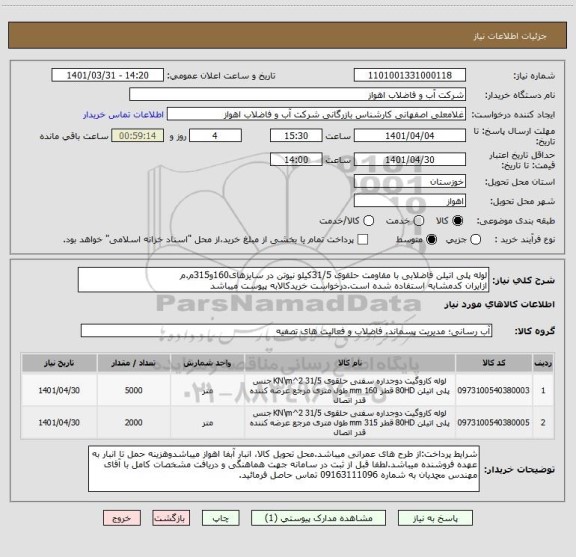Image resolution: width=576 pixels, height=557 pixels.
Task: Click buyer notes text area
Action: click(x=284, y=469)
